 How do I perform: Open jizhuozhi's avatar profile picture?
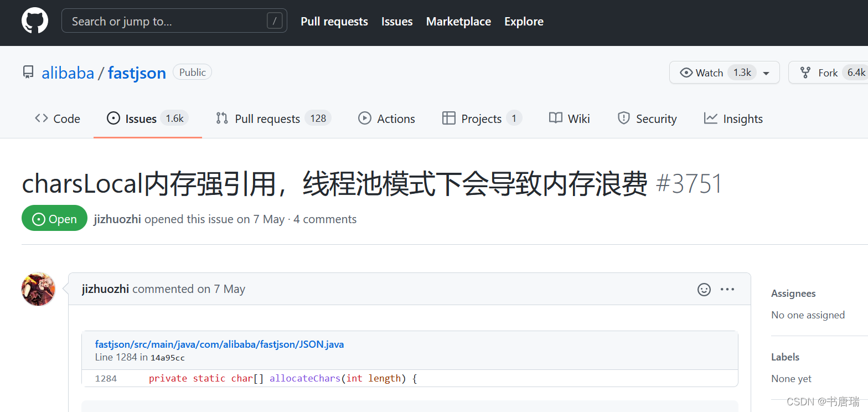(38, 289)
